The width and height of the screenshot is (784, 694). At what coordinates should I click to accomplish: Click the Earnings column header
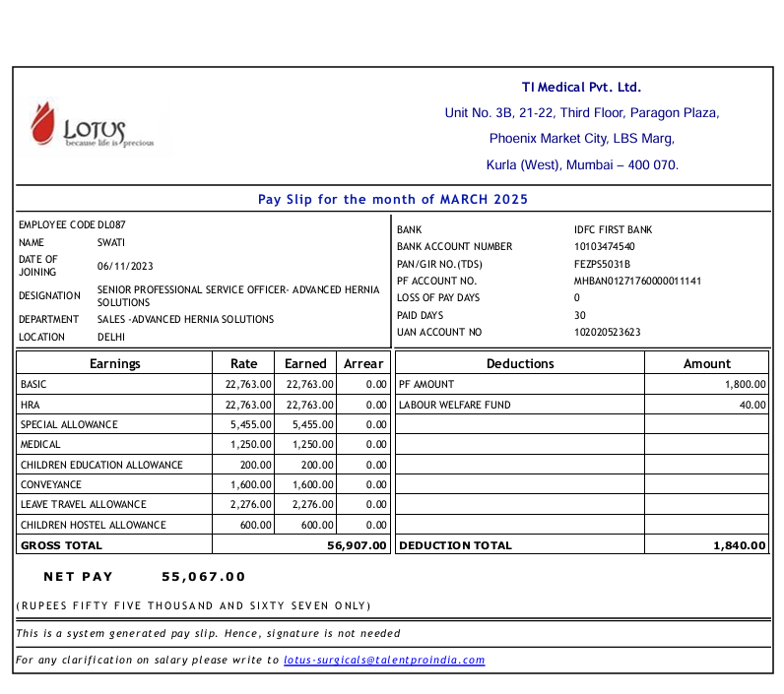(x=115, y=363)
